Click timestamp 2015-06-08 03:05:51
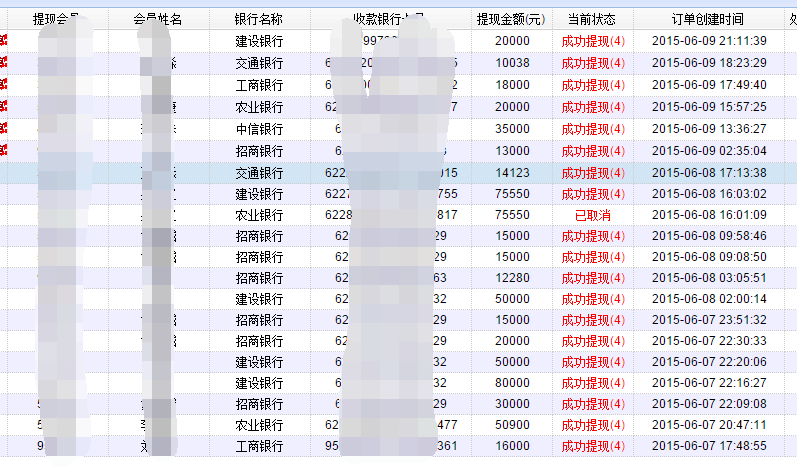Viewport: 797px width, 471px height. [x=709, y=278]
